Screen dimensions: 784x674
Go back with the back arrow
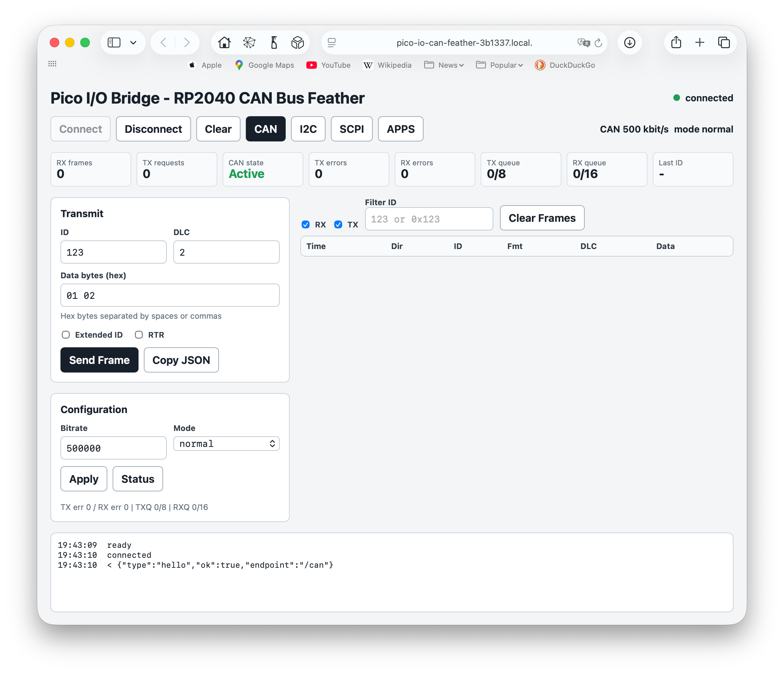pyautogui.click(x=163, y=42)
